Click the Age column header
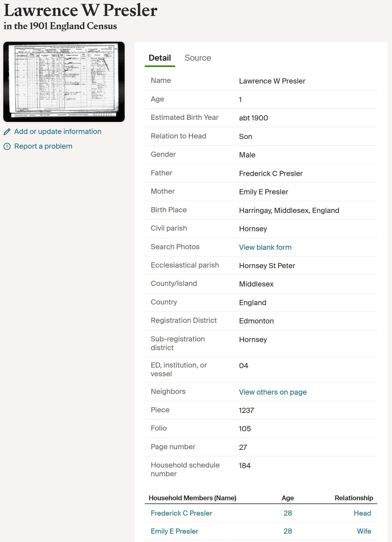Viewport: 392px width, 542px height. pos(288,498)
